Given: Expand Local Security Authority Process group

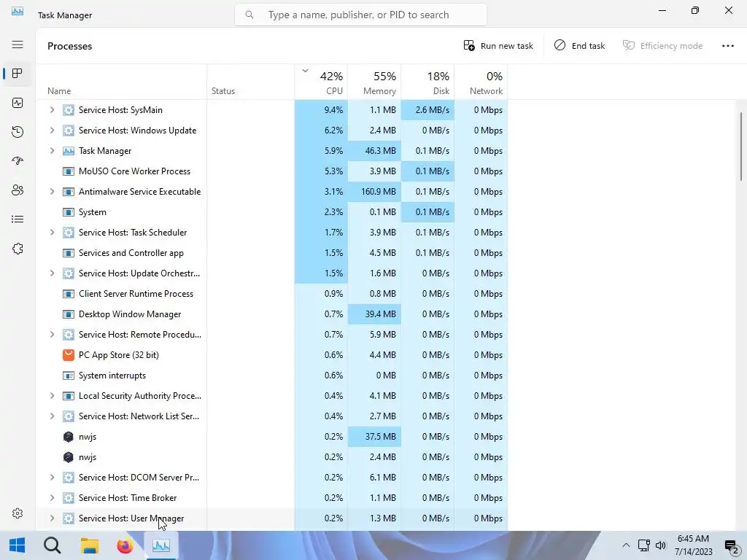Looking at the screenshot, I should coord(52,396).
